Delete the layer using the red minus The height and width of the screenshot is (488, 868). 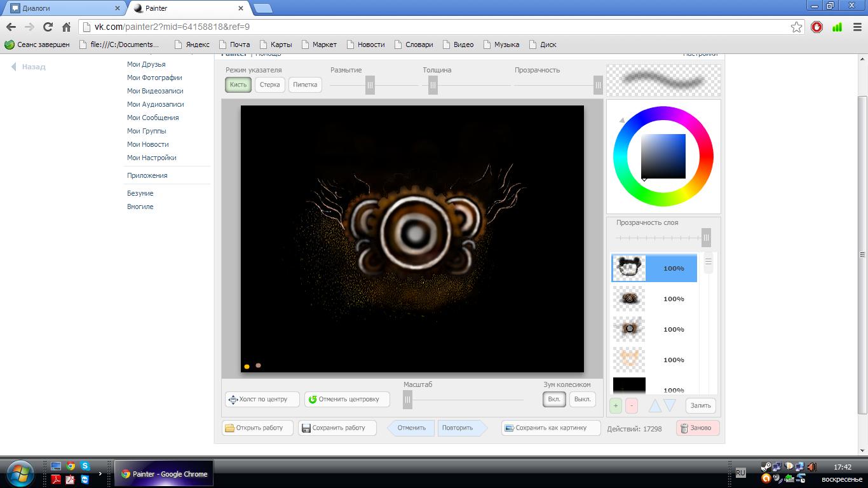[631, 405]
